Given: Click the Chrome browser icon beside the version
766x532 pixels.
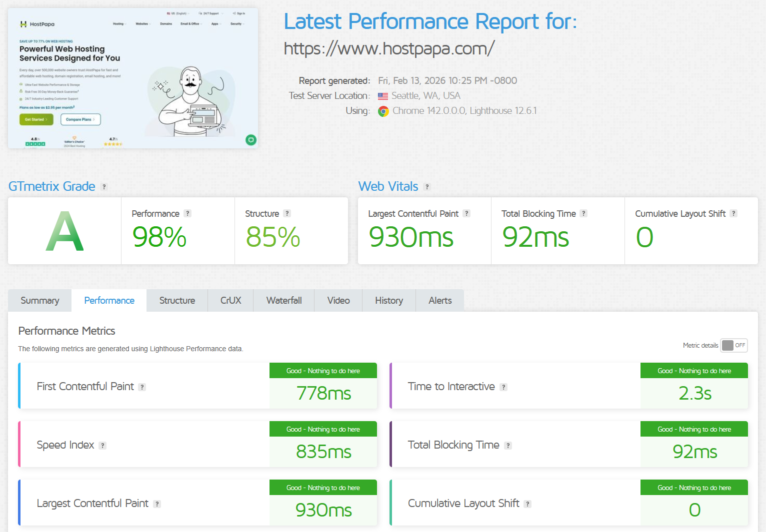Looking at the screenshot, I should pyautogui.click(x=383, y=111).
